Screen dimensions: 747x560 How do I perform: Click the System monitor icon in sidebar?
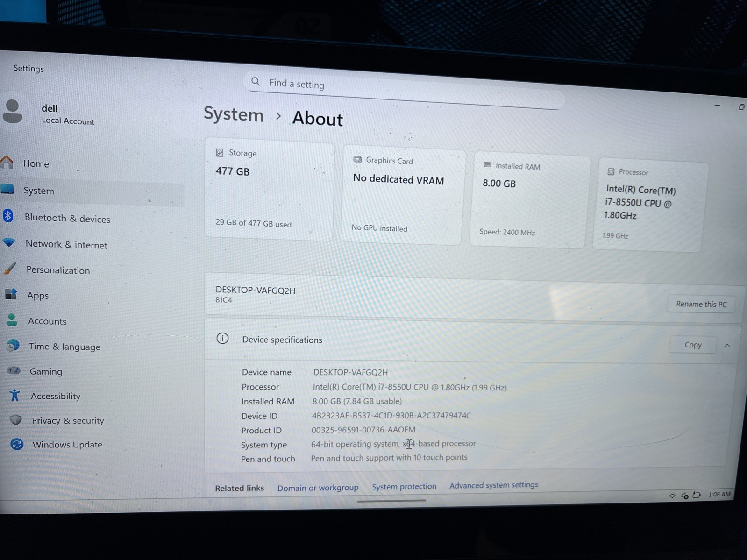(x=7, y=189)
